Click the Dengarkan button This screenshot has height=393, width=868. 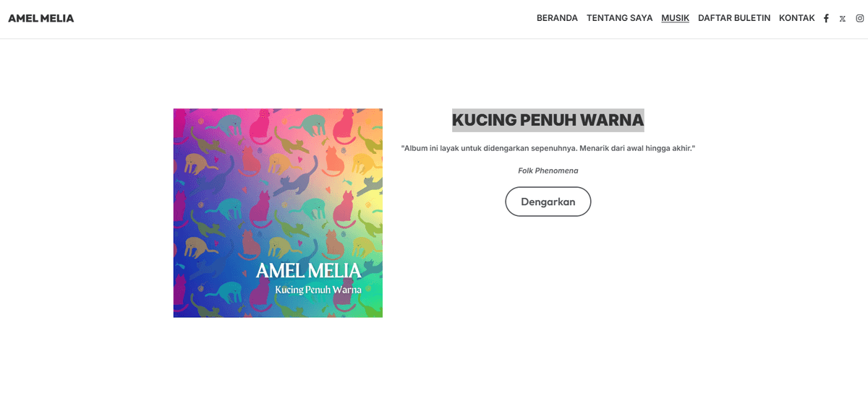[548, 202]
